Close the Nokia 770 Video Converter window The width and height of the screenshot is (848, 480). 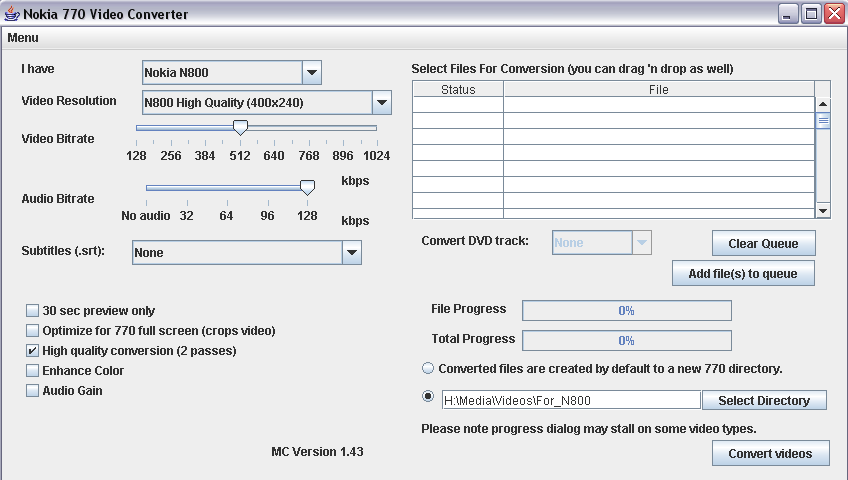834,14
